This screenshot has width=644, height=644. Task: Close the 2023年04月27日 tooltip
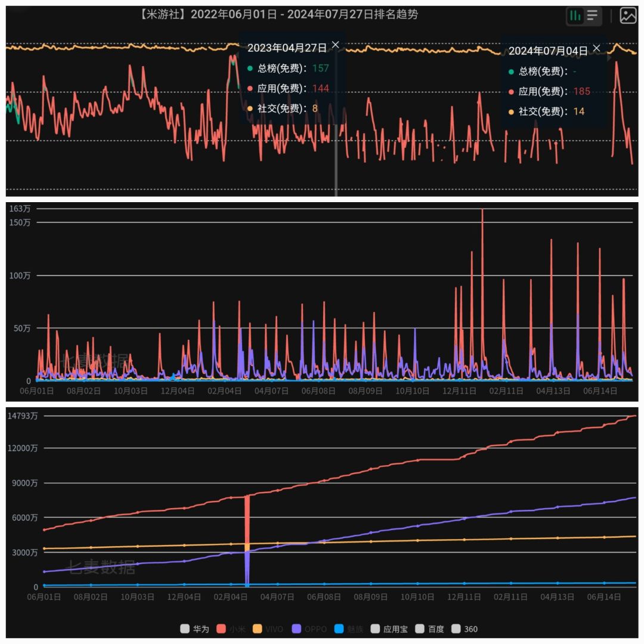[336, 45]
